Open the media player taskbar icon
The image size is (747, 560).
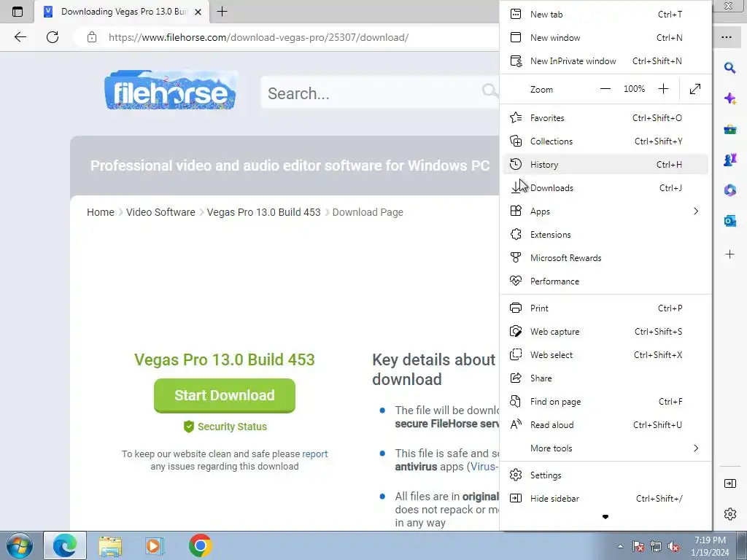pyautogui.click(x=155, y=545)
